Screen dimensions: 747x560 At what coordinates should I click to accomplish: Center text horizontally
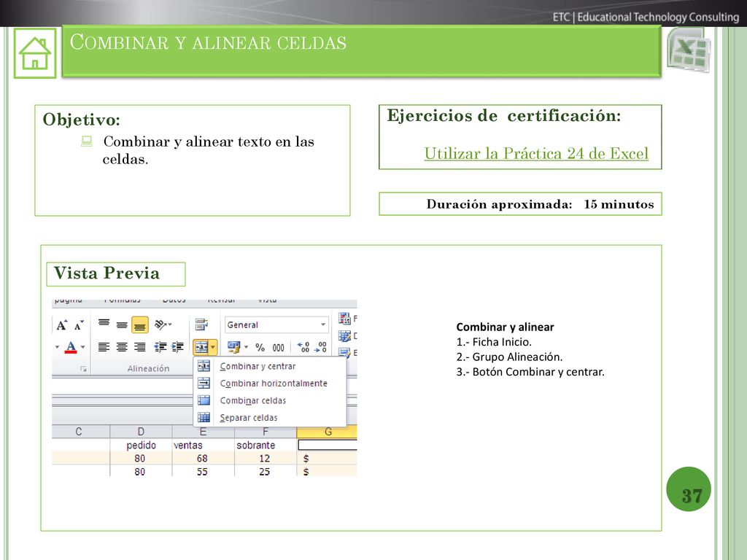pyautogui.click(x=122, y=347)
